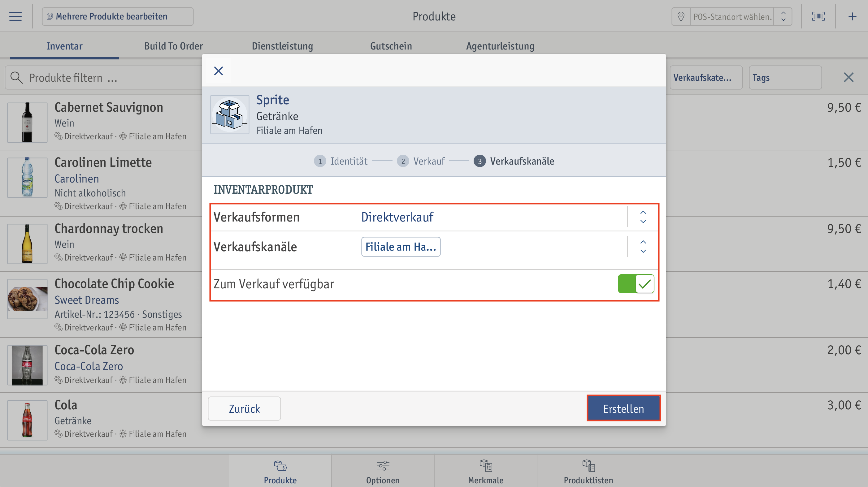This screenshot has height=487, width=868.
Task: Click the Sprite product placeholder image
Action: 230,114
